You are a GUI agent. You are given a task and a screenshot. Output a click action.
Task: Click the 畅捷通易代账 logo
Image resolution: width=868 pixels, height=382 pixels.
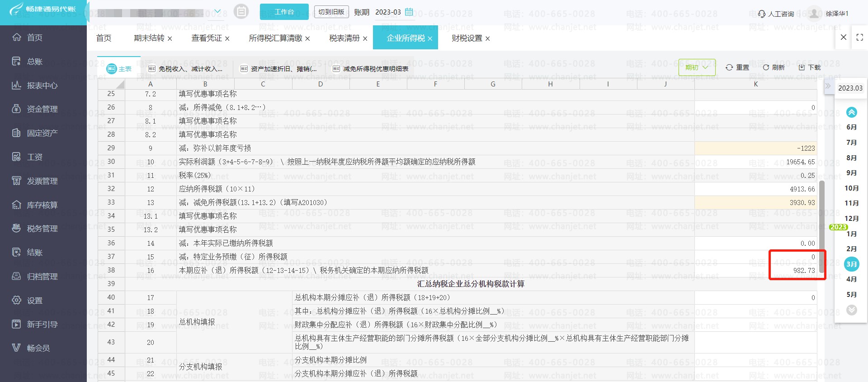(43, 9)
